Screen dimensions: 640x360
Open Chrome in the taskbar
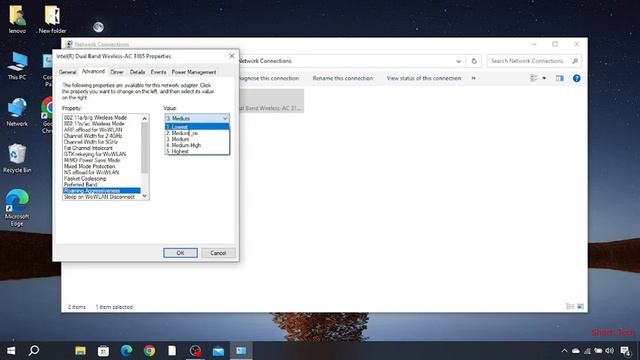[149, 351]
